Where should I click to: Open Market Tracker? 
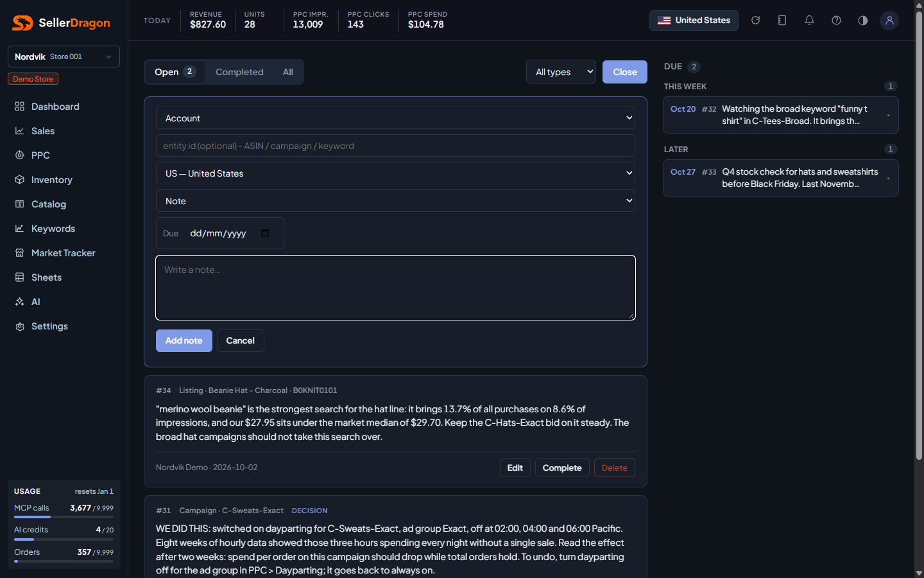coord(64,253)
